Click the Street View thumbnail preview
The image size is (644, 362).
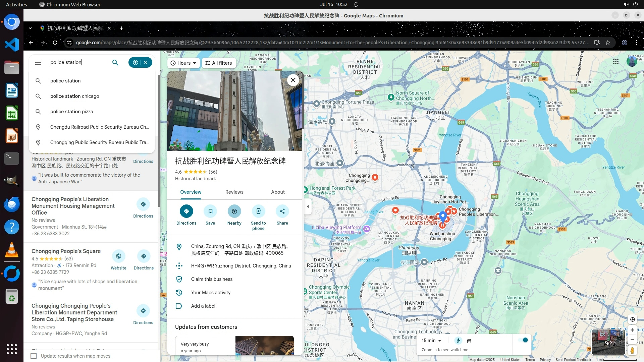point(608,342)
